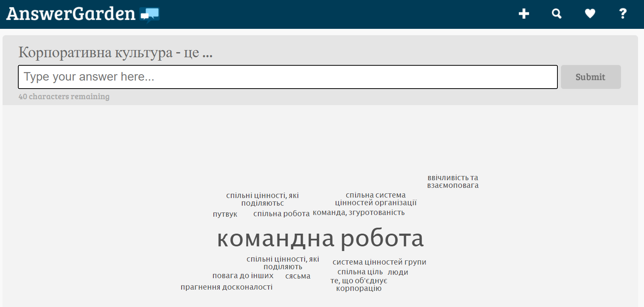The height and width of the screenshot is (307, 644).
Task: Select 'ввічливість та взаємоповага'
Action: 452,181
